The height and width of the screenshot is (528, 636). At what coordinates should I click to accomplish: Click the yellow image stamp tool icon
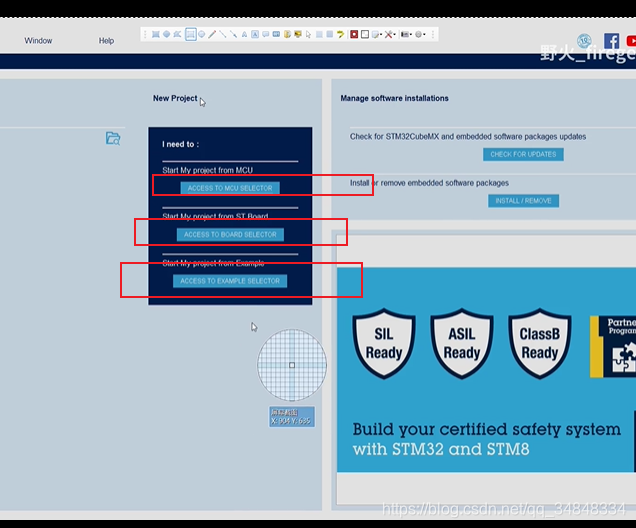298,34
